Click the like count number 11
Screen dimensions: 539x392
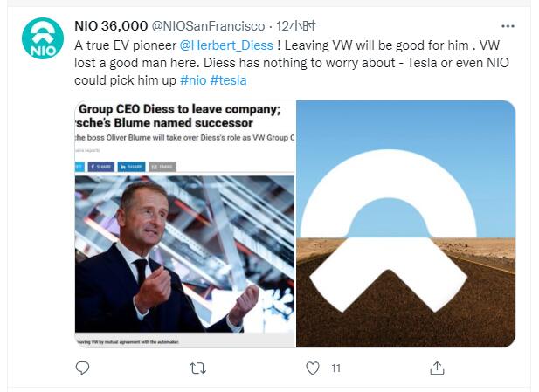[335, 368]
